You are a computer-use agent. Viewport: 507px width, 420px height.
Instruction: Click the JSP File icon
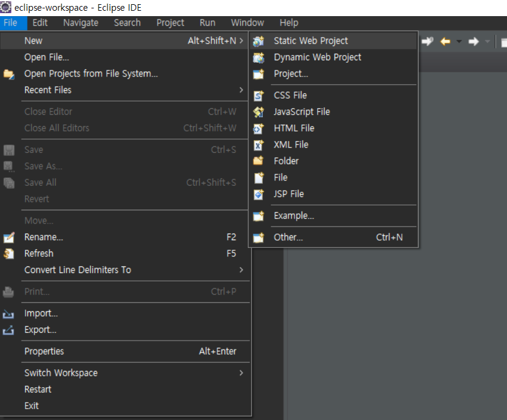click(x=259, y=194)
